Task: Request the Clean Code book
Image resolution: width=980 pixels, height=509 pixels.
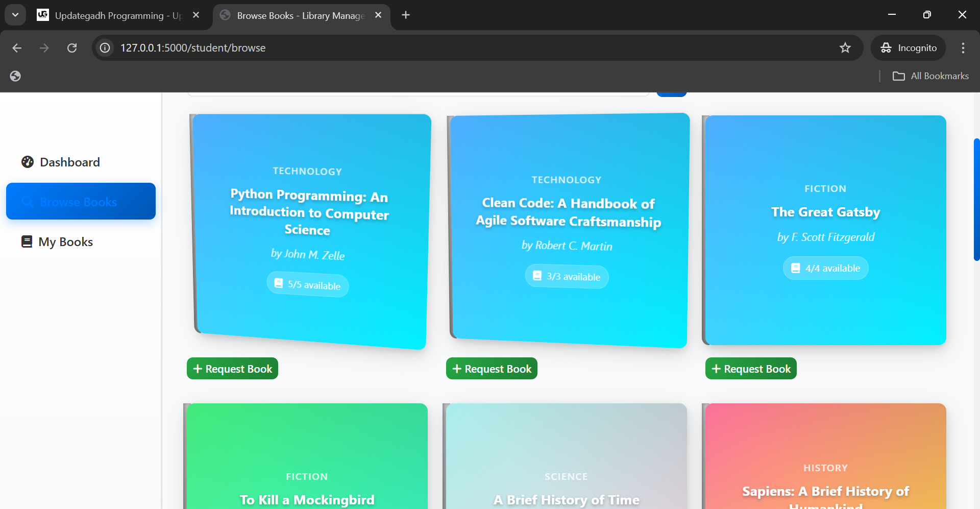Action: pos(492,369)
